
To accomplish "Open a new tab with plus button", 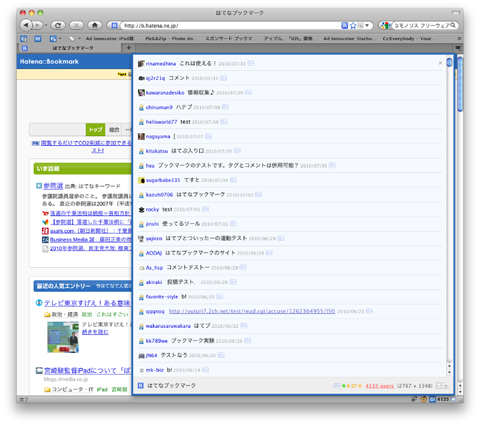I will [x=129, y=48].
